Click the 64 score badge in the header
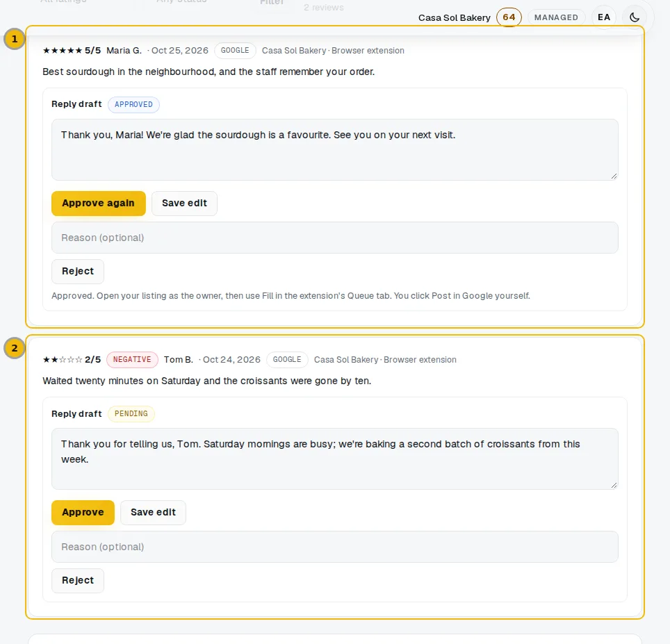This screenshot has height=644, width=670. [509, 17]
